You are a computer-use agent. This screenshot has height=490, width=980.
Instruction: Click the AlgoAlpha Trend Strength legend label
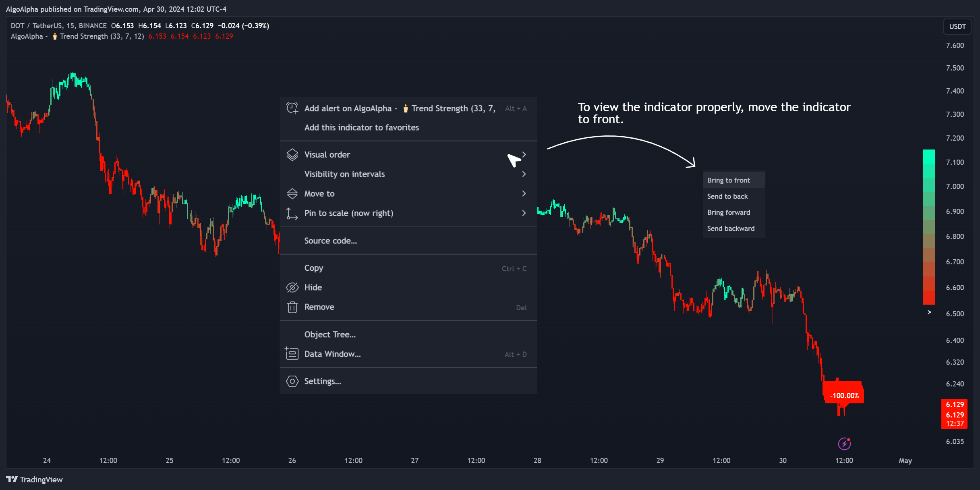(x=77, y=36)
